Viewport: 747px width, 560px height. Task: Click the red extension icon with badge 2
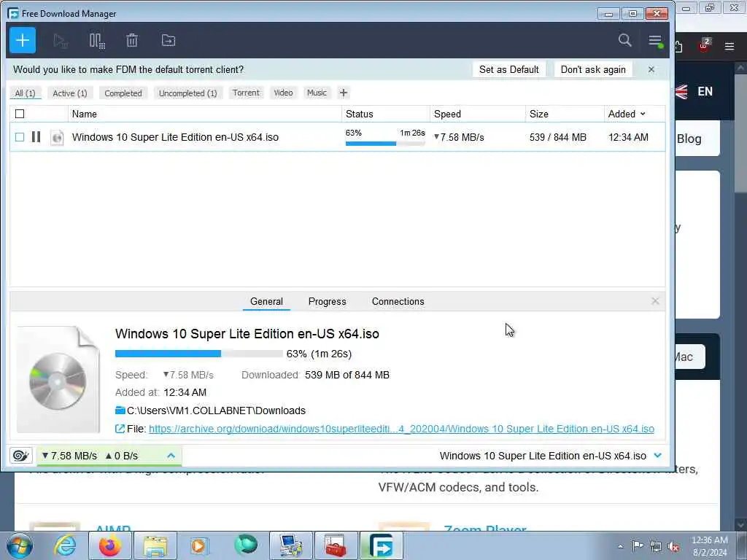tap(704, 45)
